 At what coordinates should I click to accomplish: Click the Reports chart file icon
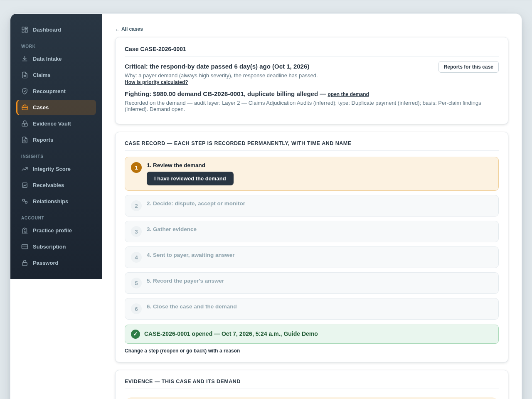pos(25,140)
